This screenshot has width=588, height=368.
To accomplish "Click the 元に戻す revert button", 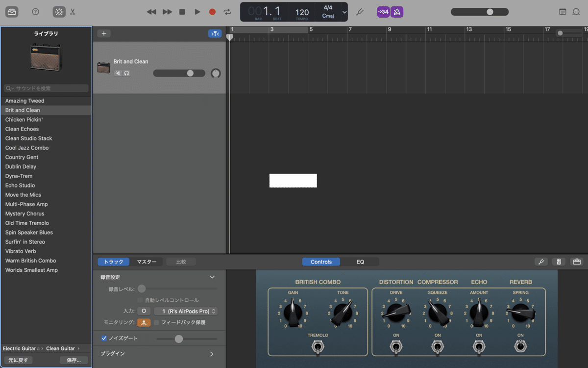I will [19, 360].
